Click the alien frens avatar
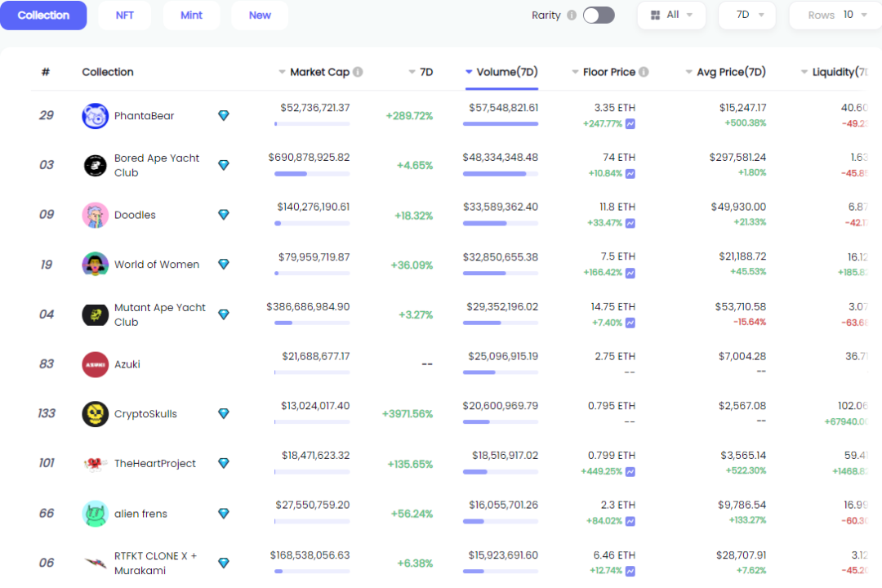 pyautogui.click(x=95, y=513)
